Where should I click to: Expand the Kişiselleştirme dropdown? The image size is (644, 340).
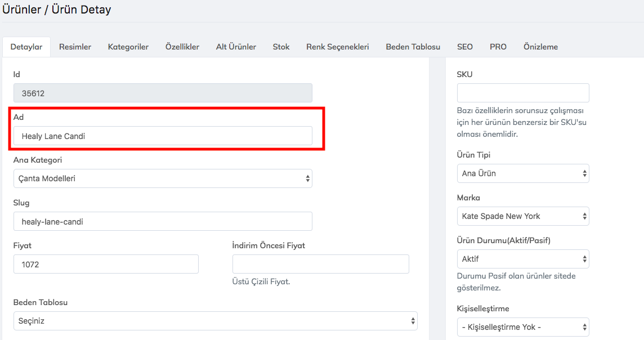[x=522, y=327]
